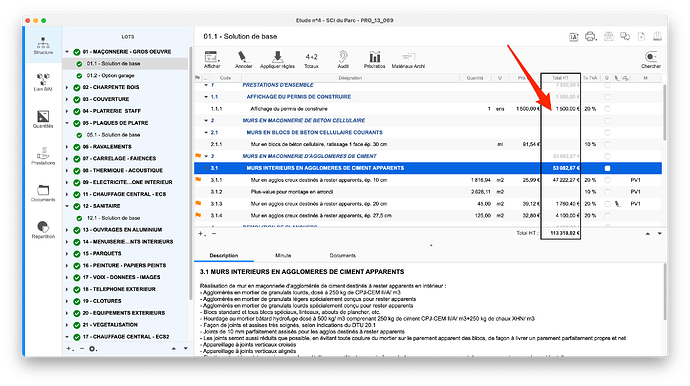Expand the 02 - CHARPENTE BOIS lot

coord(67,87)
